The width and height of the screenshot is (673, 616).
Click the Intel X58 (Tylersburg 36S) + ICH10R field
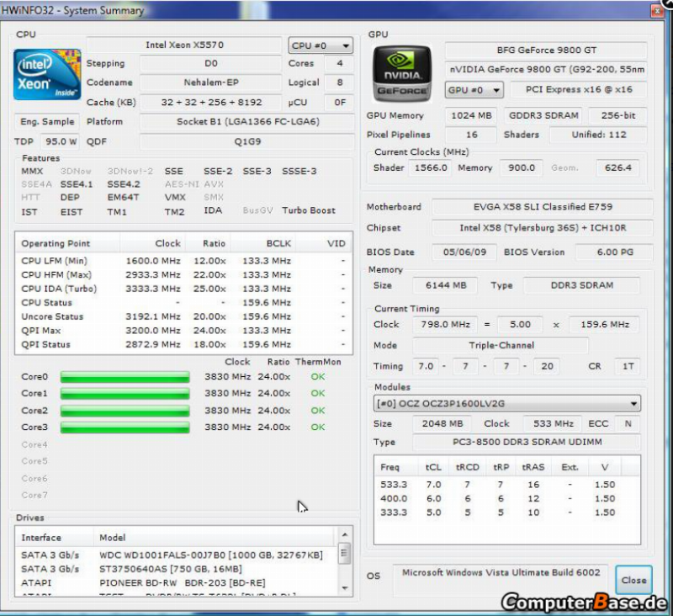coord(543,228)
